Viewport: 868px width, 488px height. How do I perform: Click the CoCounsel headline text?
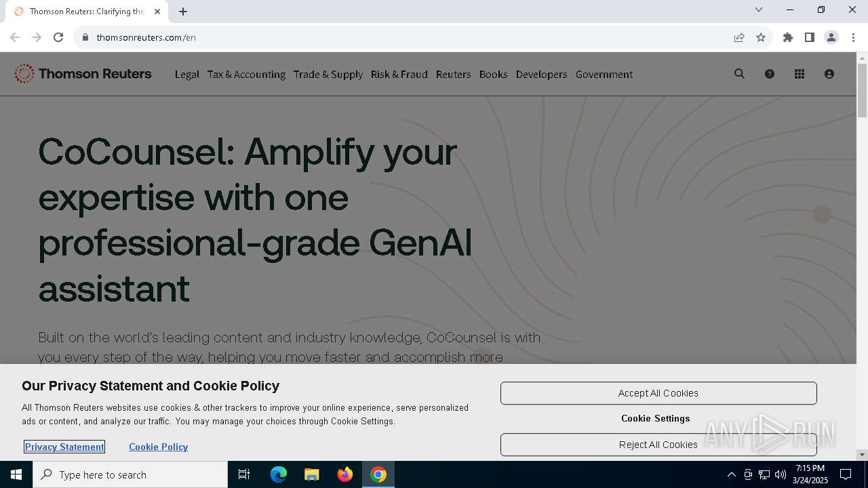pos(255,220)
